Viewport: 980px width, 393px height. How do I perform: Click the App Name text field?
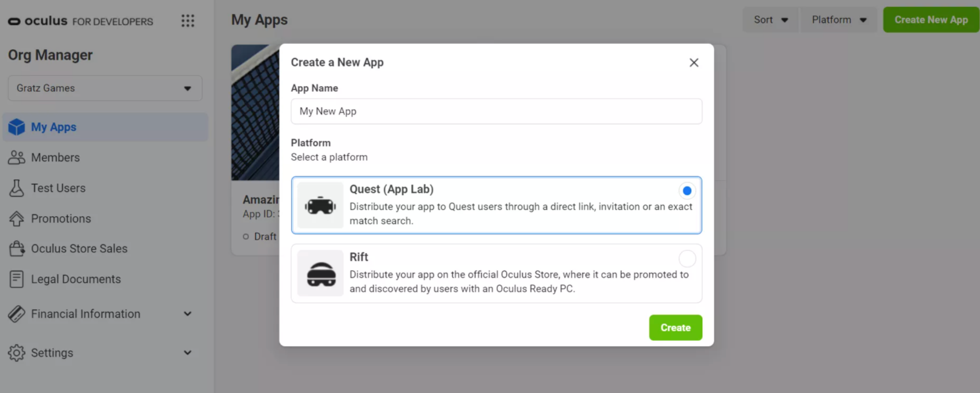[496, 111]
